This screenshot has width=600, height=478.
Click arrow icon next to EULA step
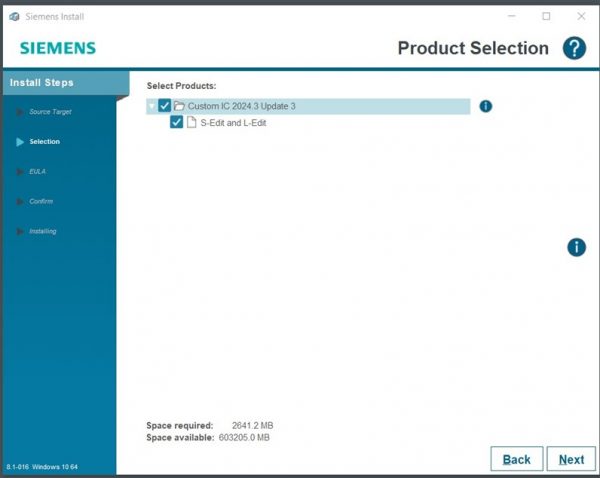(20, 171)
